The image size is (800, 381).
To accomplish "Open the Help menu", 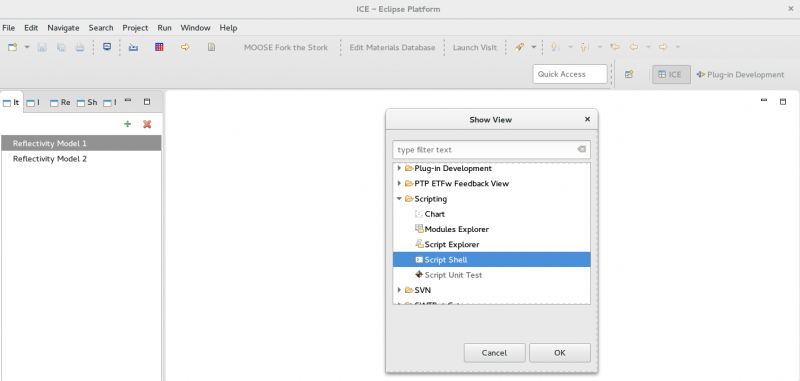I will pos(228,28).
